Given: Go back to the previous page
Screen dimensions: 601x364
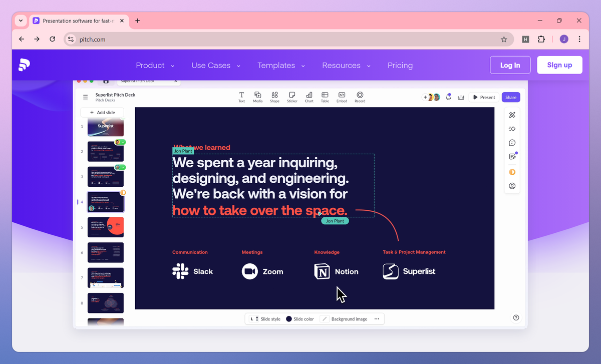Looking at the screenshot, I should [21, 39].
